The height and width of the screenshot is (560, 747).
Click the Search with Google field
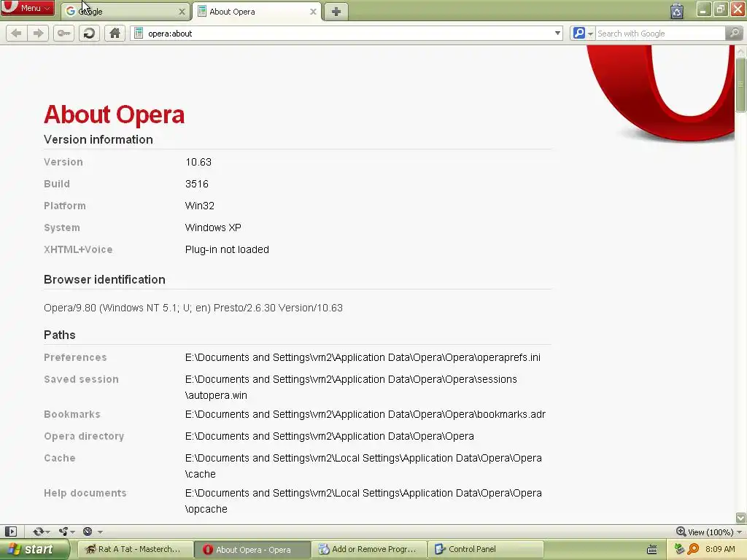[660, 34]
